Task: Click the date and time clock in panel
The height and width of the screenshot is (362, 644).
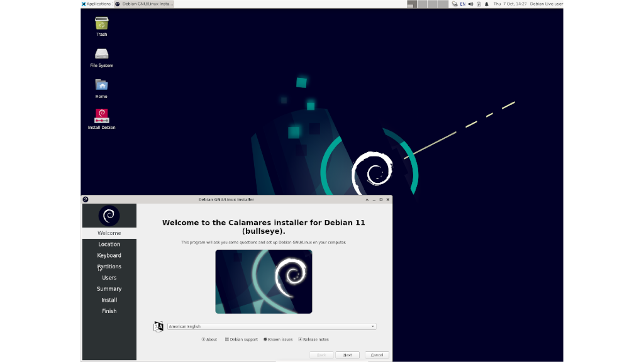Action: pos(509,4)
